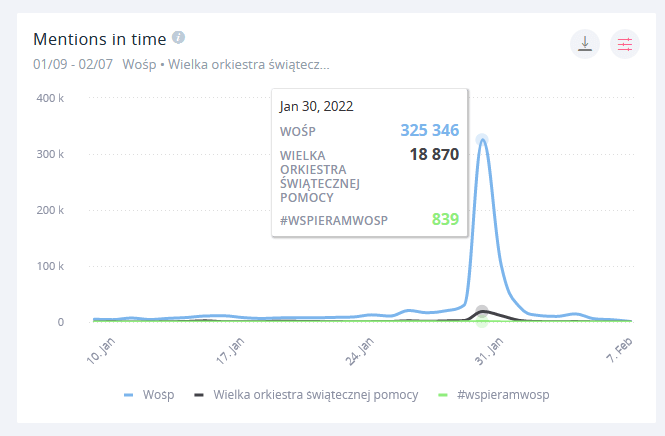Click the 01/09 - 02/07 date range text
This screenshot has width=665, height=436.
72,65
